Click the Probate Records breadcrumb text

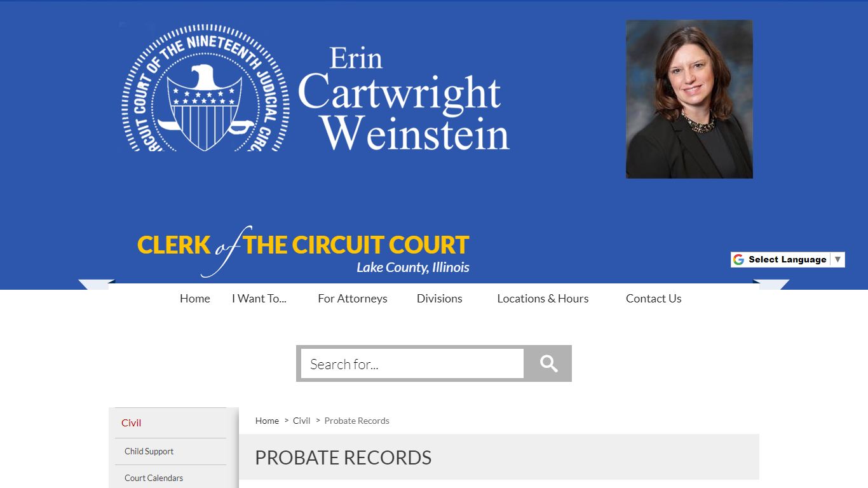point(356,421)
